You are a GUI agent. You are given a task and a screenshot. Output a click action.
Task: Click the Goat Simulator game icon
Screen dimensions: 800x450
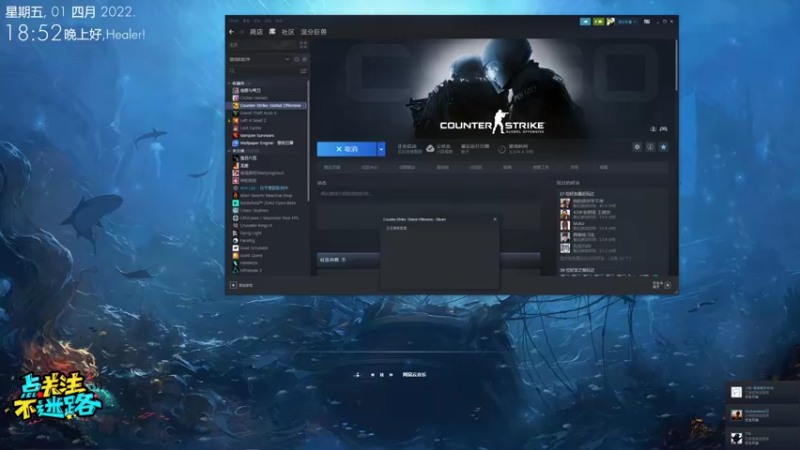point(236,248)
